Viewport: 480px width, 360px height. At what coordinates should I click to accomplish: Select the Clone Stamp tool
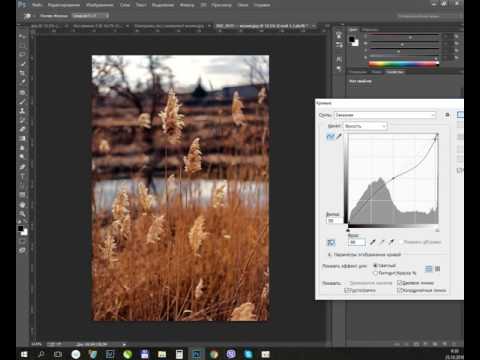(x=22, y=111)
